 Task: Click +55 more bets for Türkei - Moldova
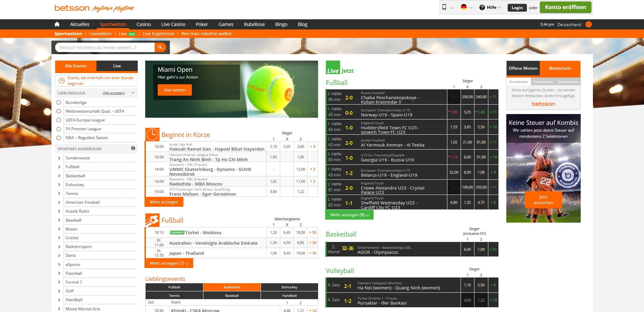313,232
